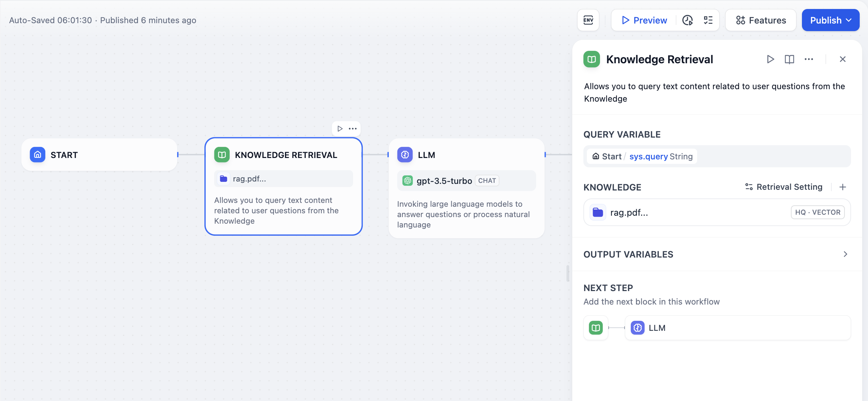Image resolution: width=868 pixels, height=401 pixels.
Task: Click the Preview button
Action: pyautogui.click(x=644, y=20)
